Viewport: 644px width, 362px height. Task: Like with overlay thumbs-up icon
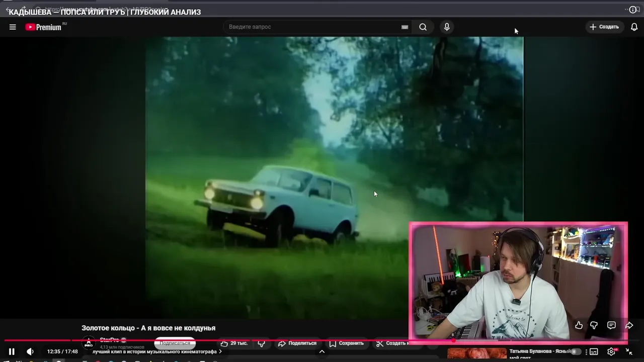[579, 325]
